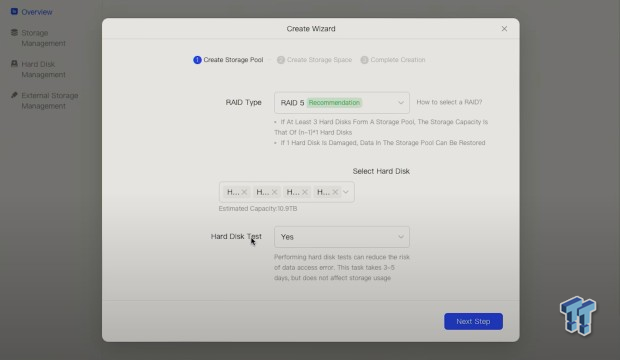
Task: Click the Overview icon in the sidebar
Action: pos(14,11)
